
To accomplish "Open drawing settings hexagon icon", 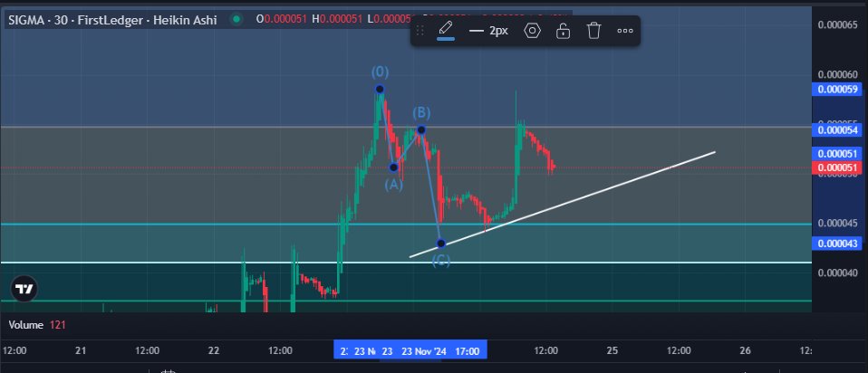I will 532,31.
